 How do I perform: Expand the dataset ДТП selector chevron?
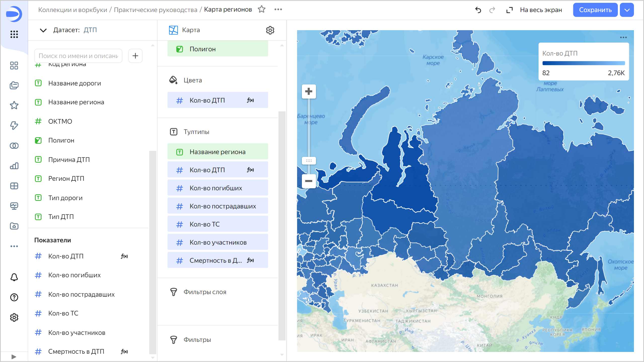pyautogui.click(x=43, y=30)
